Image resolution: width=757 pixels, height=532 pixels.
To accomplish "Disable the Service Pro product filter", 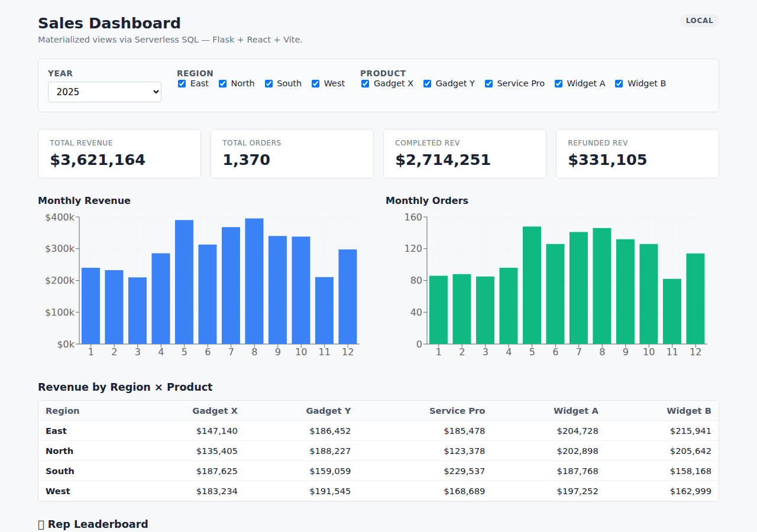I will pos(489,84).
